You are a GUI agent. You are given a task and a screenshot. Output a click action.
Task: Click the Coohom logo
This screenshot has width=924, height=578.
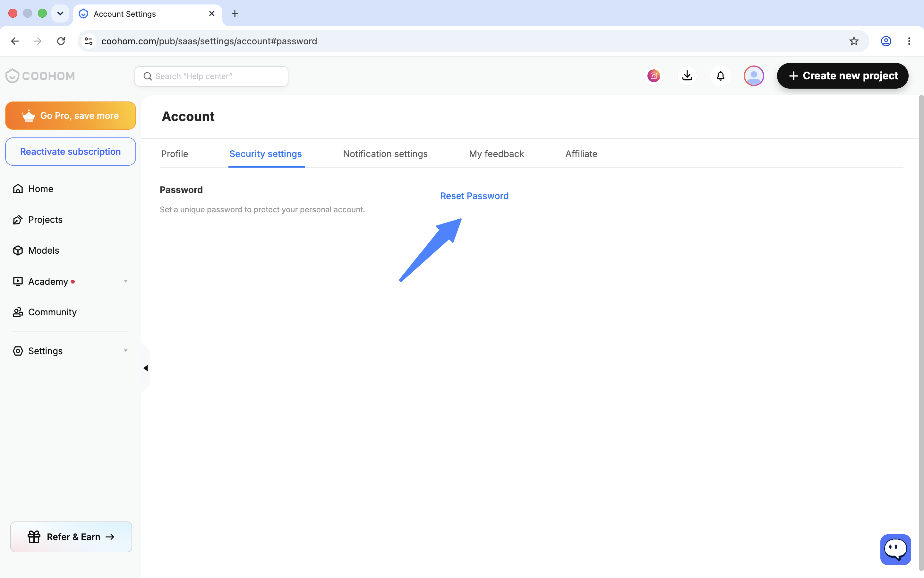click(x=40, y=76)
